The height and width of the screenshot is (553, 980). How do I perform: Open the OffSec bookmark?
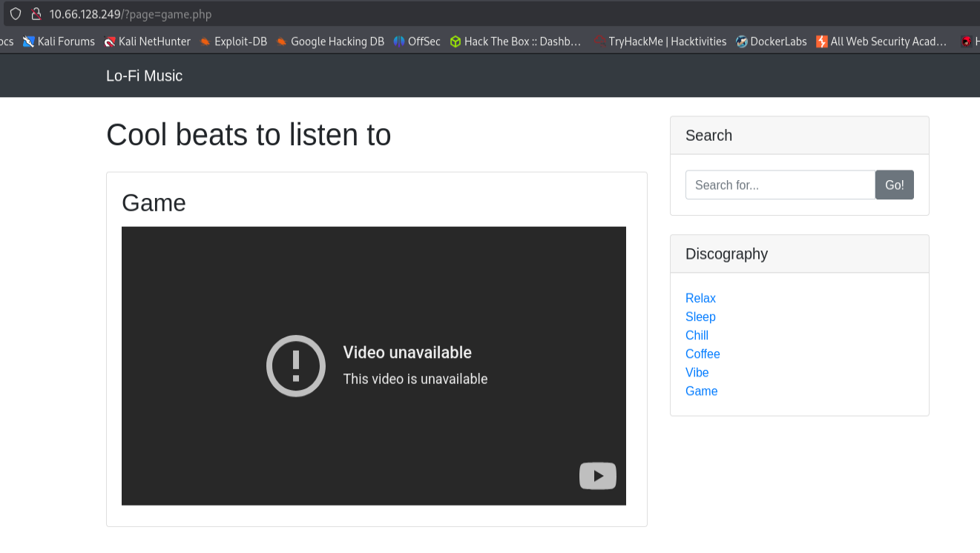pos(417,42)
